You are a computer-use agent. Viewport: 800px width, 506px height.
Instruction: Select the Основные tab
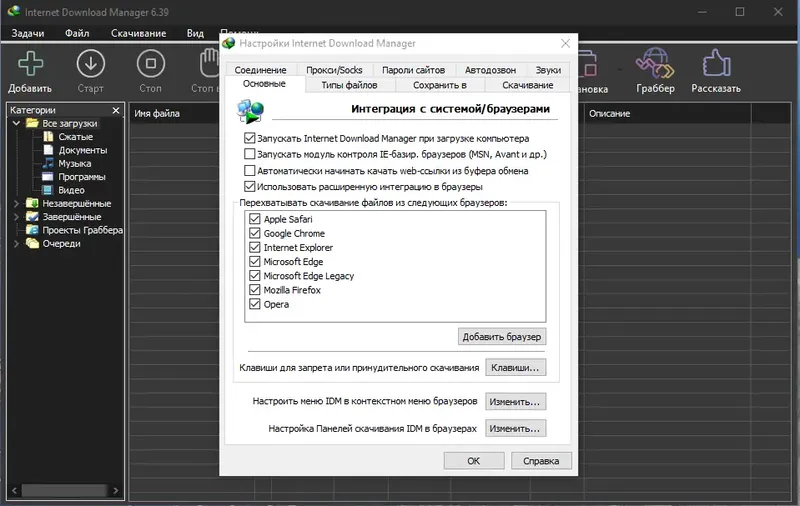[264, 84]
